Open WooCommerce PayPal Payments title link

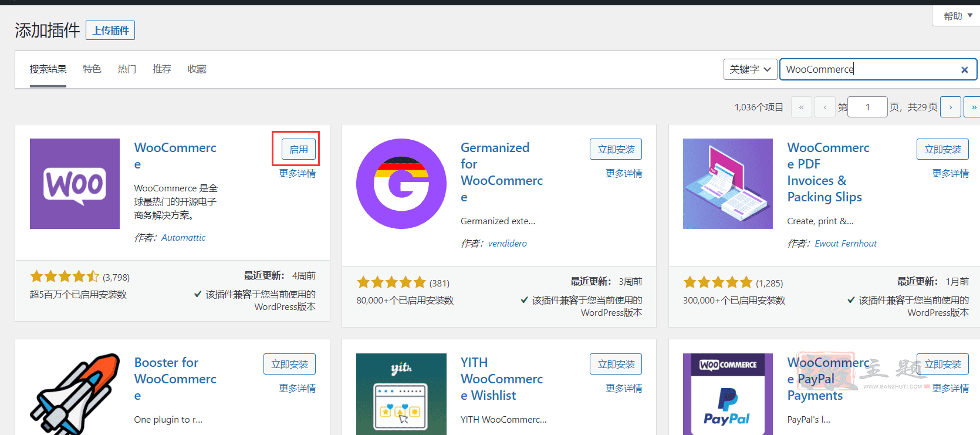[x=828, y=379]
